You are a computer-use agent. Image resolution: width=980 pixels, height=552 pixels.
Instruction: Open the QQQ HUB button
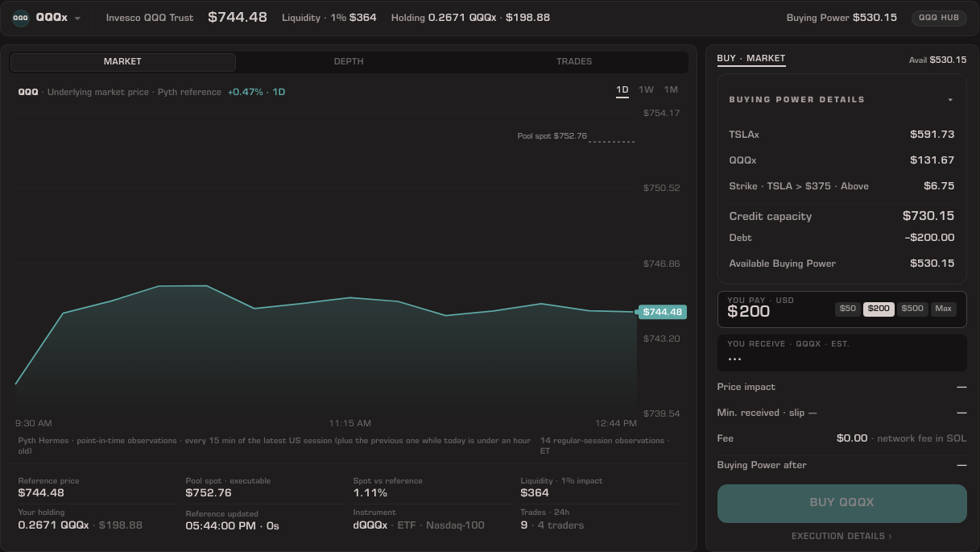[x=939, y=18]
